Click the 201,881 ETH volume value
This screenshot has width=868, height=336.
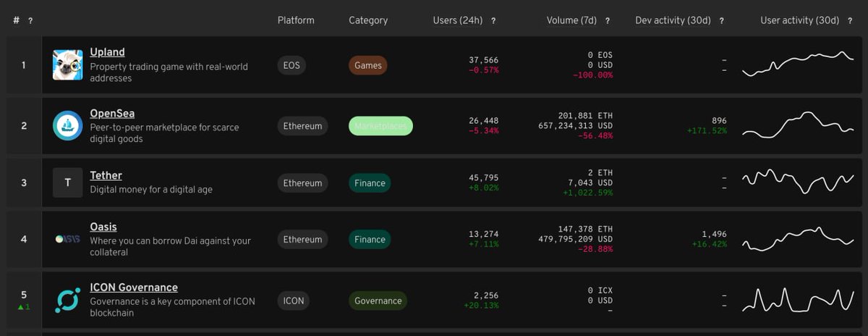click(586, 116)
